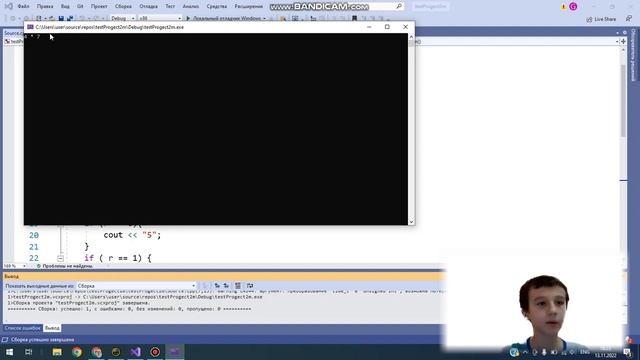Click the "Сборка успешно завершена" status text
640x360 pixels.
(x=42, y=340)
